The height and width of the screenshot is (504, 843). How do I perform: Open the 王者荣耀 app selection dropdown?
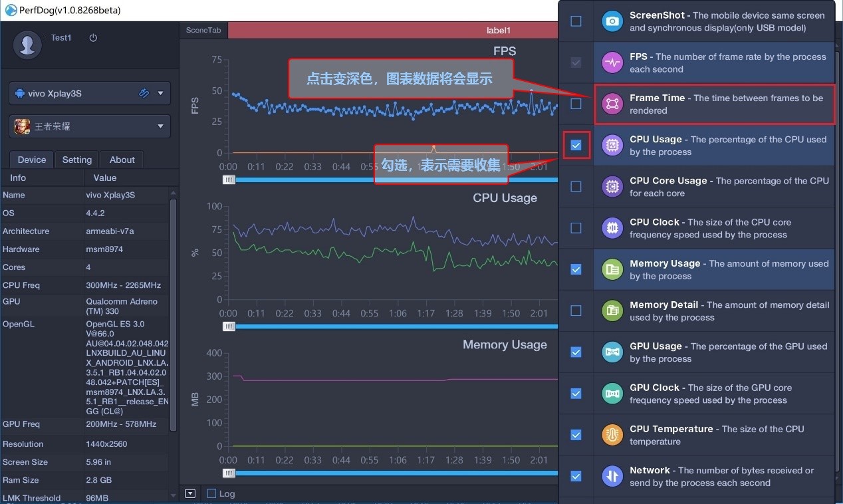[x=160, y=126]
